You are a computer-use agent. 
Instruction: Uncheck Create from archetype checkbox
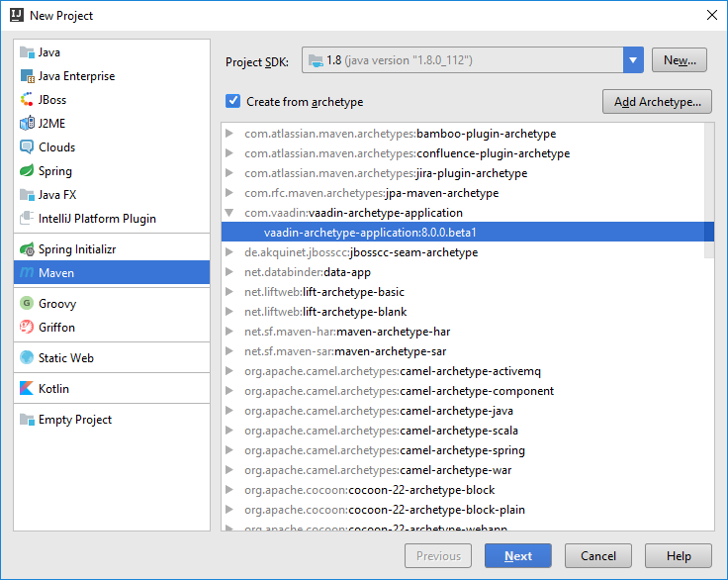point(232,101)
